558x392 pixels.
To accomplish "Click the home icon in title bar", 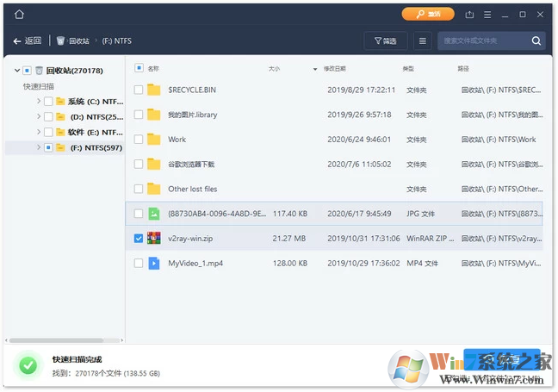I will (19, 15).
